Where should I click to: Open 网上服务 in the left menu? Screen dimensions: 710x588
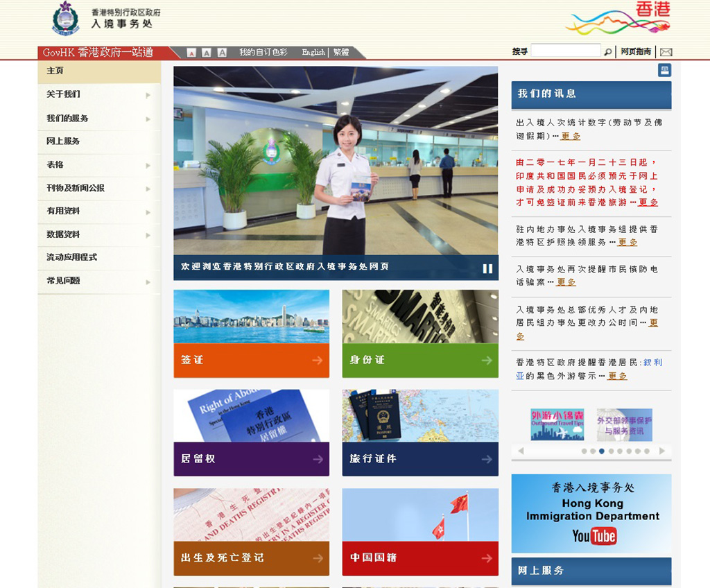tap(63, 141)
